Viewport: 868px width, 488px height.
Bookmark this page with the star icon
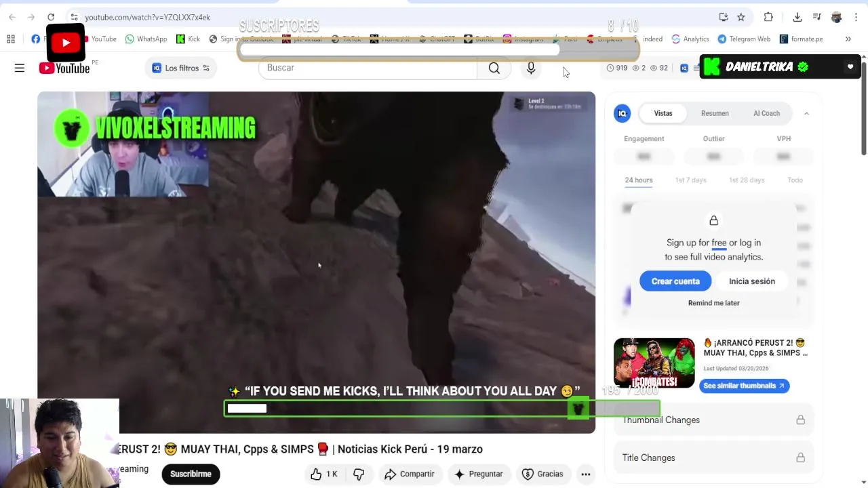(741, 17)
